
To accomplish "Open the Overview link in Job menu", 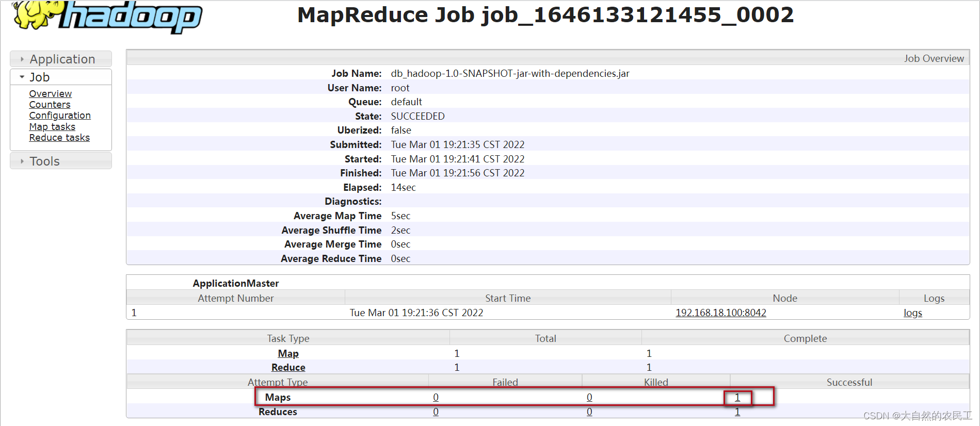I will point(51,93).
